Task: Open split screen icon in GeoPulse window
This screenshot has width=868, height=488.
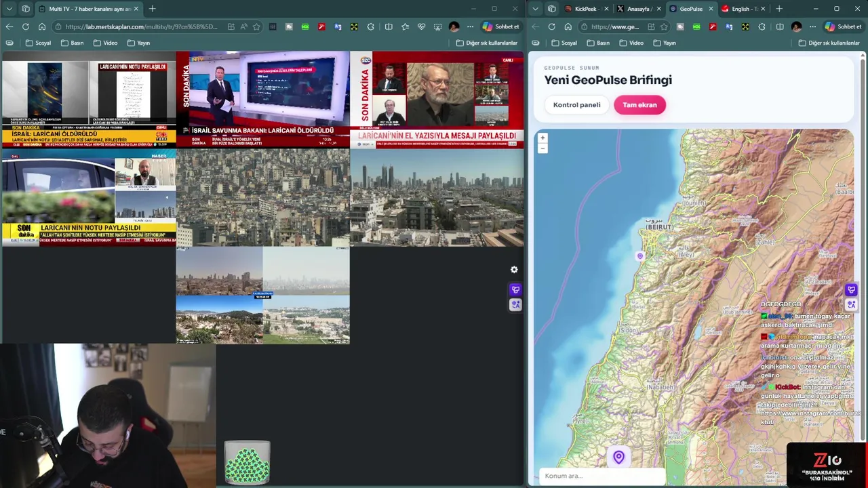Action: [x=780, y=26]
